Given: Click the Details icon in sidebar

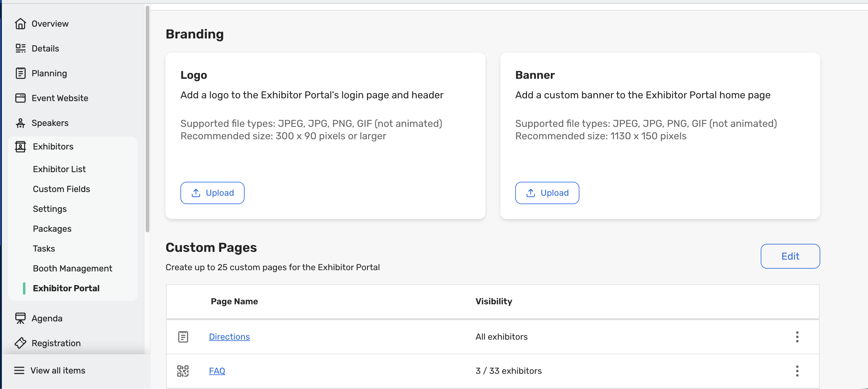Looking at the screenshot, I should pyautogui.click(x=20, y=48).
